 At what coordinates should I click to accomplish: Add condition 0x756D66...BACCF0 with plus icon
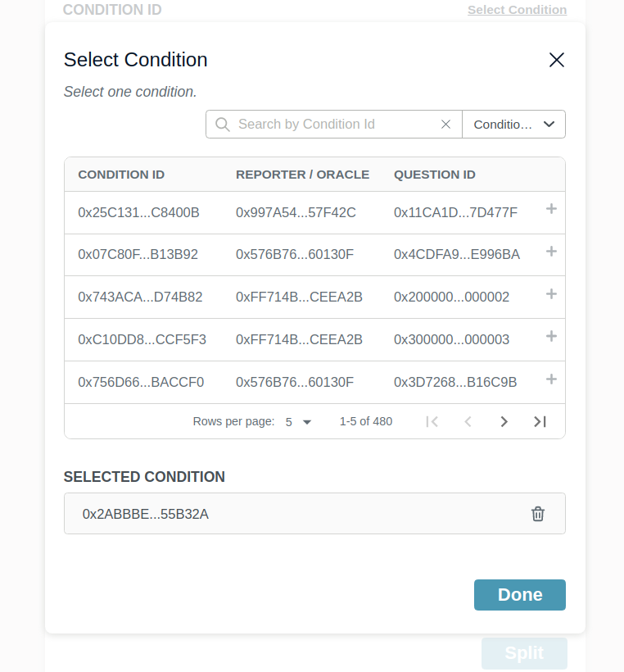tap(551, 379)
